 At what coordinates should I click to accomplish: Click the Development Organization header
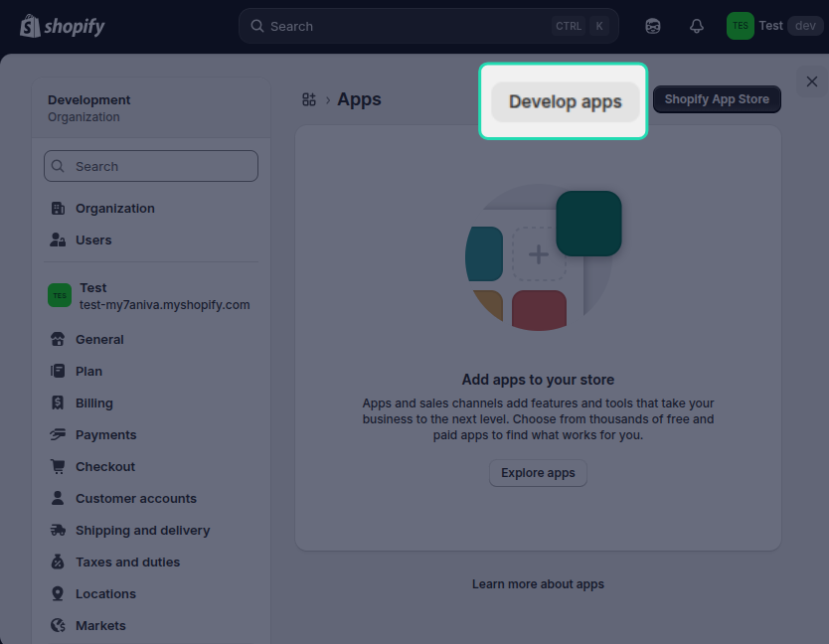pos(151,108)
